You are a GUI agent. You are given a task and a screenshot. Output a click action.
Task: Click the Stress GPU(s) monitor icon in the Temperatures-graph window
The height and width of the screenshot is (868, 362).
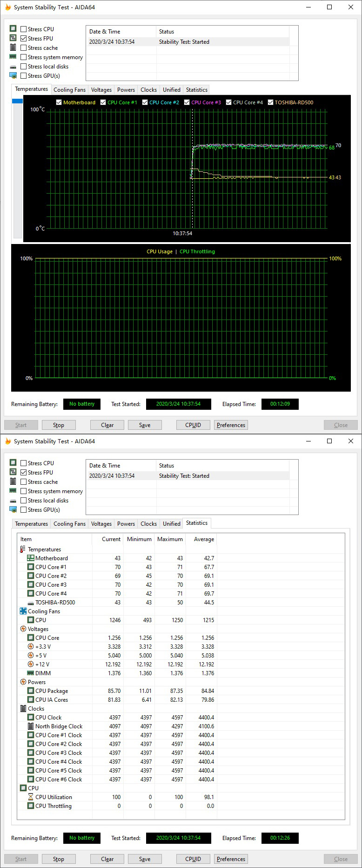(x=13, y=75)
